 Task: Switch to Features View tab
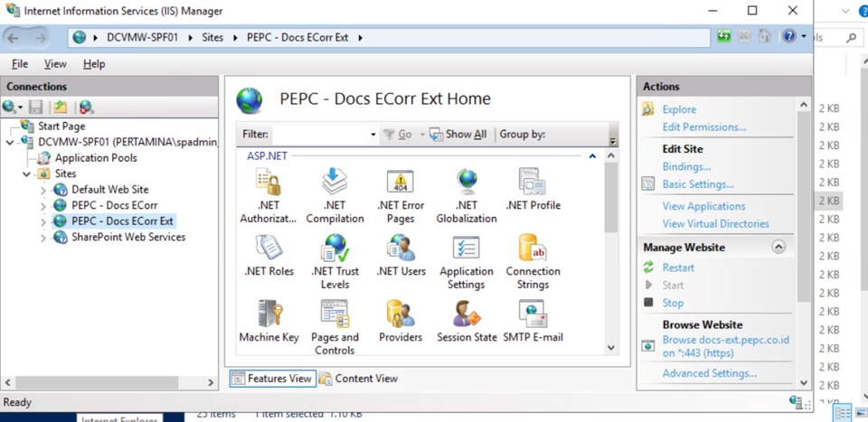pyautogui.click(x=273, y=379)
